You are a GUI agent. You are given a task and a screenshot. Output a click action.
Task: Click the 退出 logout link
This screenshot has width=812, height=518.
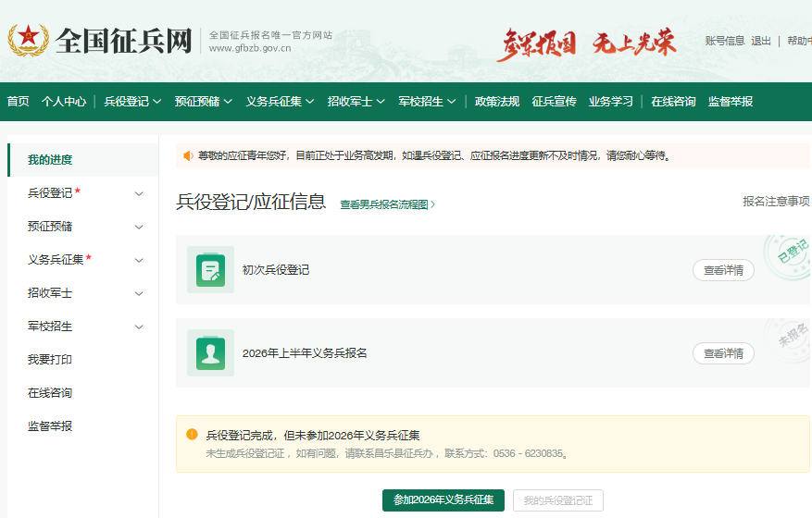tap(761, 41)
